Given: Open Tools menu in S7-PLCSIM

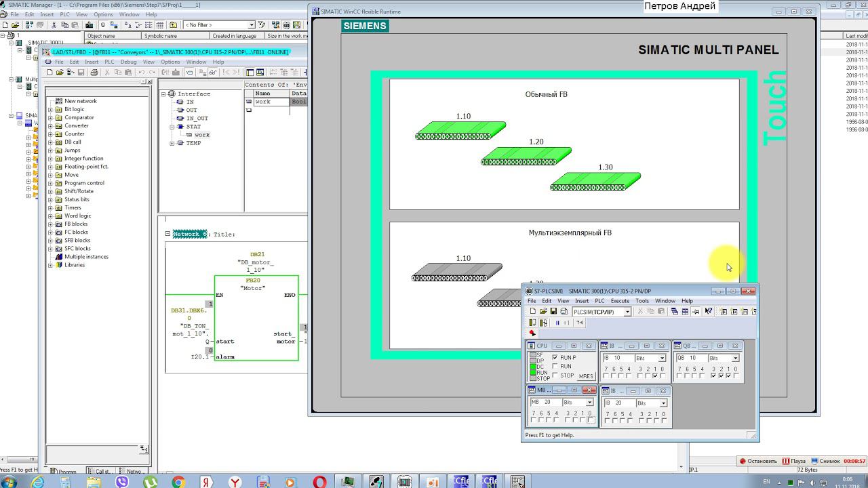Looking at the screenshot, I should (x=642, y=301).
